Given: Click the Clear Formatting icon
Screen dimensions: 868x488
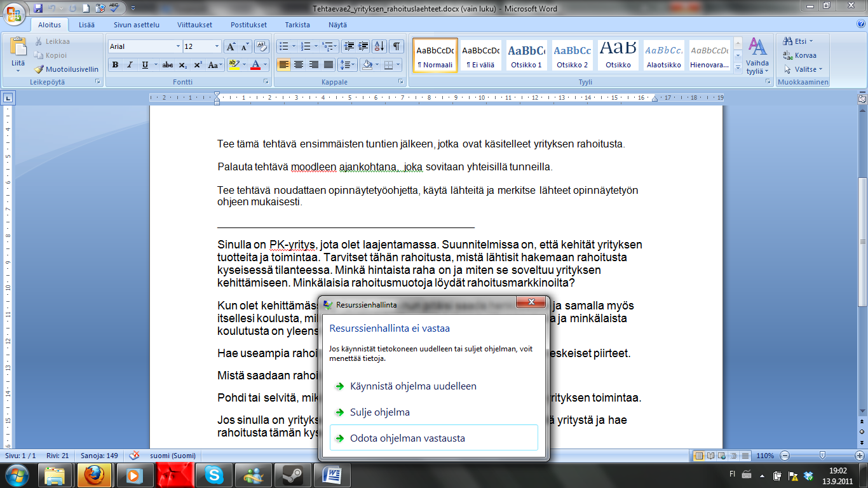Looking at the screenshot, I should (x=261, y=46).
